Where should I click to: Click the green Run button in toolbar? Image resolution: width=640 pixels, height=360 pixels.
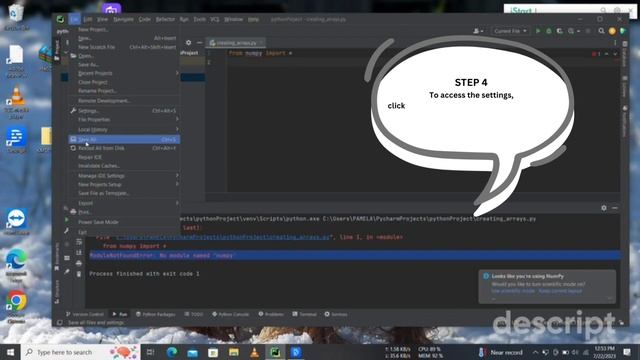538,31
